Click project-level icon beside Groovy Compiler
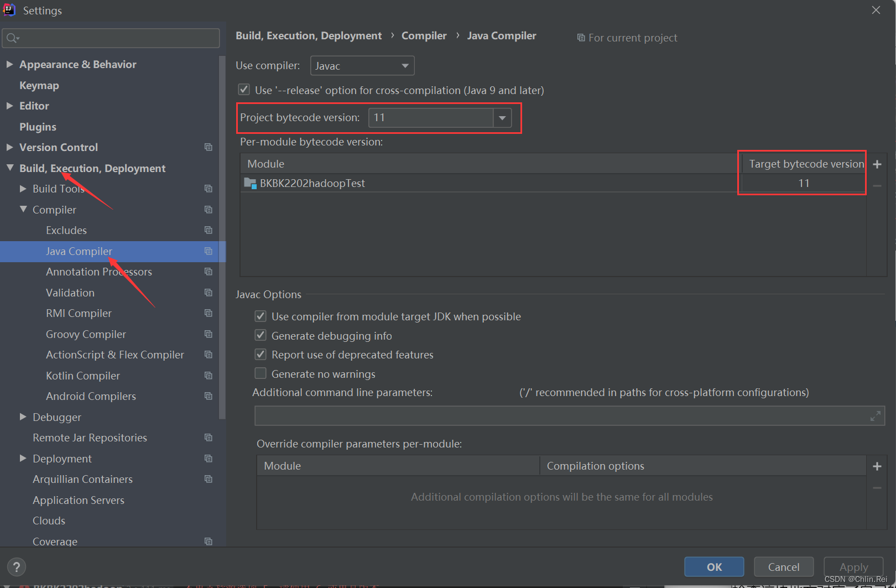This screenshot has height=588, width=896. click(209, 334)
